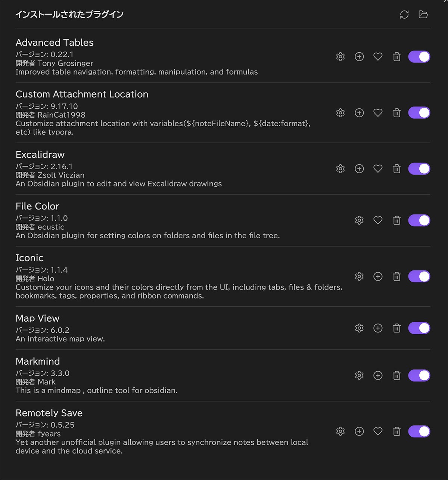Click the donate heart for File Color
448x480 pixels.
[x=378, y=220]
